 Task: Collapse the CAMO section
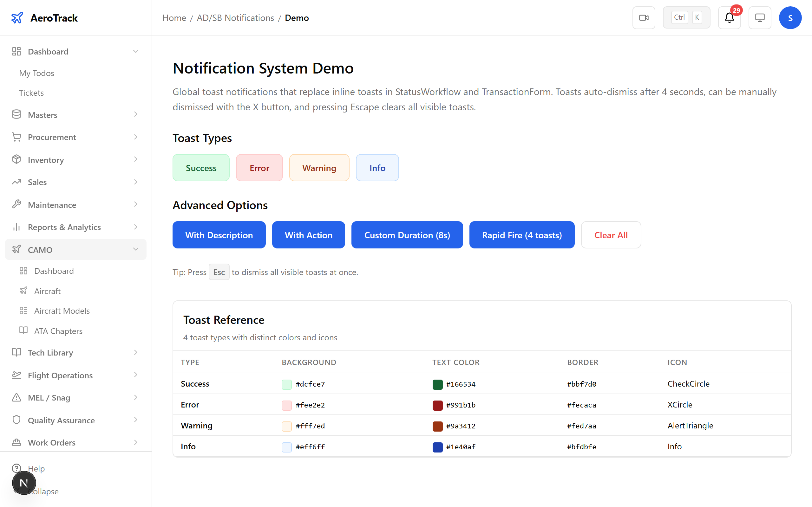(x=136, y=249)
